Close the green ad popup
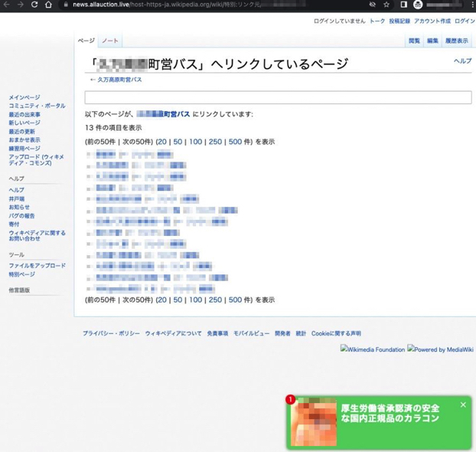 463,405
